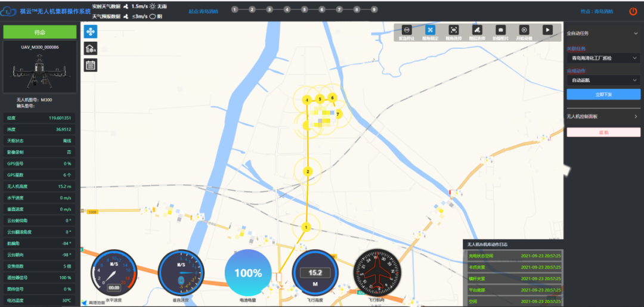
Task: Click the blue 立即下发 button
Action: click(603, 94)
